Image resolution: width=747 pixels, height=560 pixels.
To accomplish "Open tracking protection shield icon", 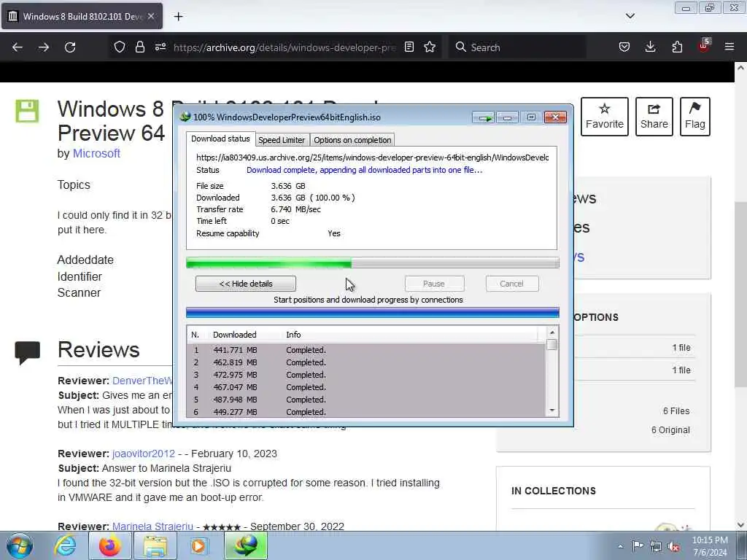I will coord(120,47).
